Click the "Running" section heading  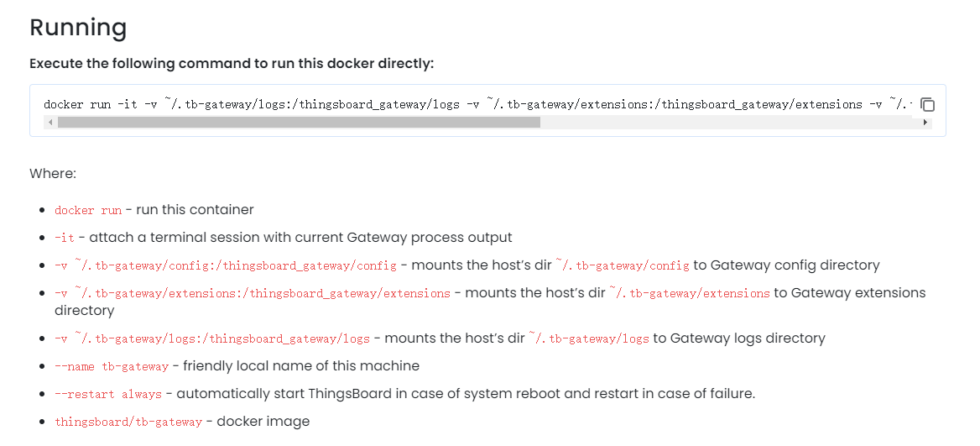(78, 28)
